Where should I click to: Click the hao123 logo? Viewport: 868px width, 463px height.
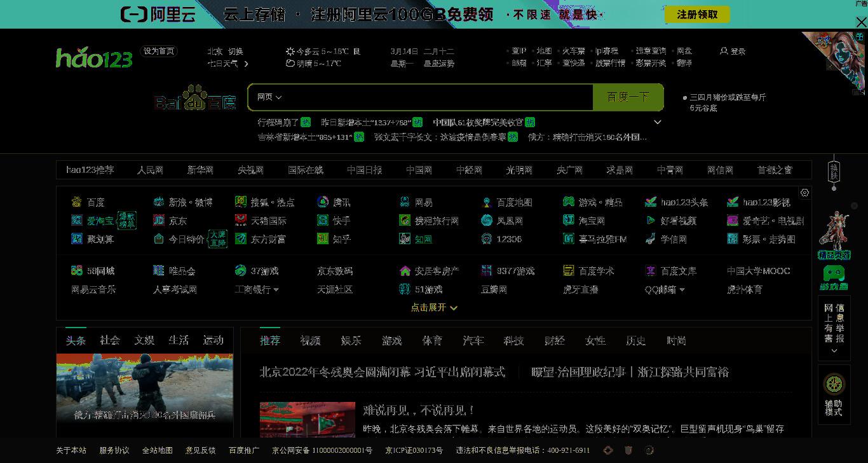click(94, 58)
